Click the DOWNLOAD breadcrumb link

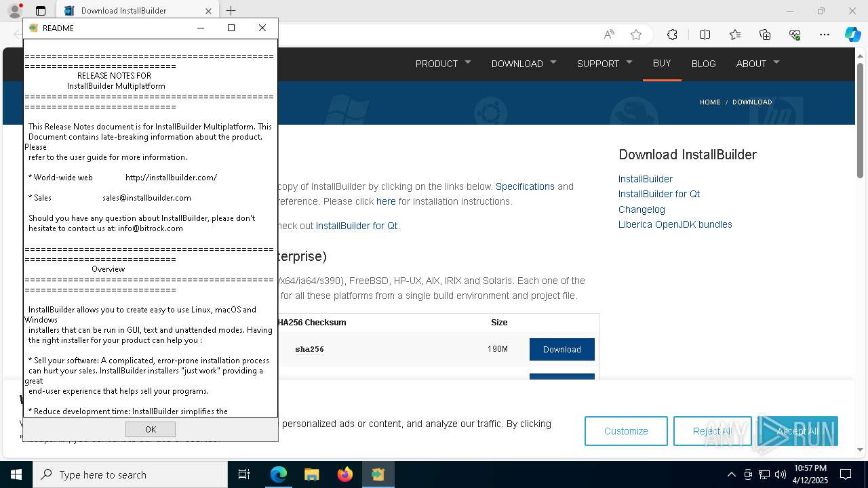752,102
